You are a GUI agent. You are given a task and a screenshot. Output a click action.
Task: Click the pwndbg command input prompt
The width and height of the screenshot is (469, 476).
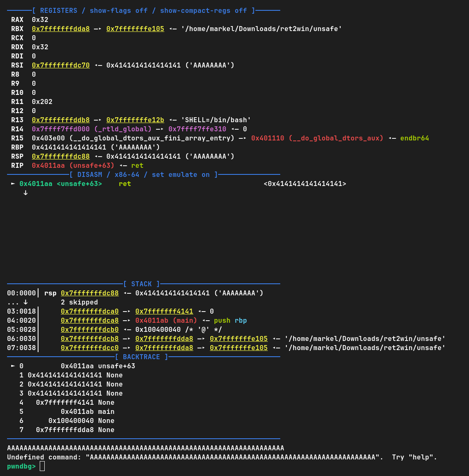coord(42,466)
